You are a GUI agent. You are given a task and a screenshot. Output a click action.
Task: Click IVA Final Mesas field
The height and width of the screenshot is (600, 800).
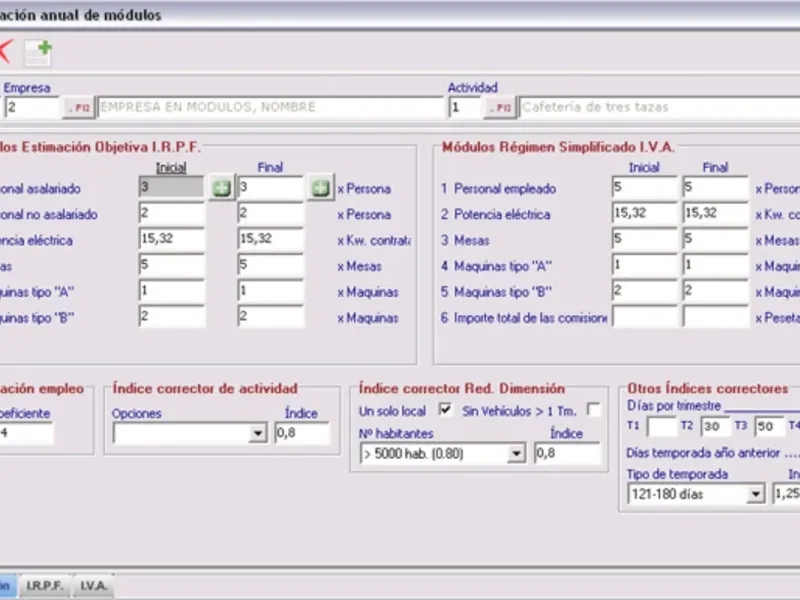[x=715, y=239]
